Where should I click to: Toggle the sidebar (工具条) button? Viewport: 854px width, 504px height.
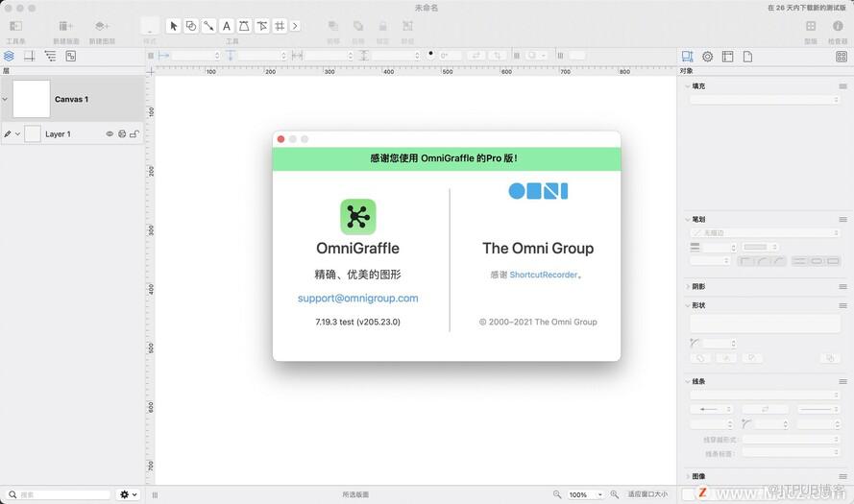15,26
